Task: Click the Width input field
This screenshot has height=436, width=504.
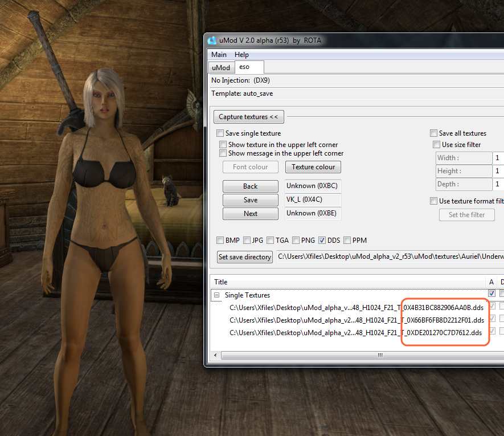Action: point(497,158)
